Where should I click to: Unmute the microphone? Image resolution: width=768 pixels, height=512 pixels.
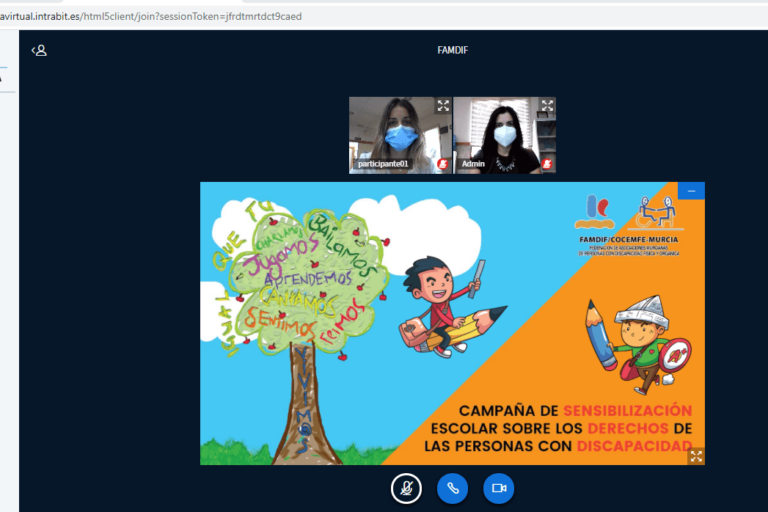click(406, 488)
